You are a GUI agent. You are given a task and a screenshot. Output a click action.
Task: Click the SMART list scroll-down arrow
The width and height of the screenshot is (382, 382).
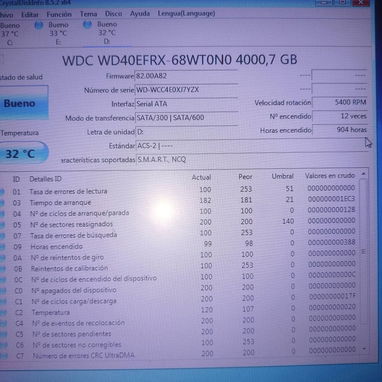tap(364, 349)
